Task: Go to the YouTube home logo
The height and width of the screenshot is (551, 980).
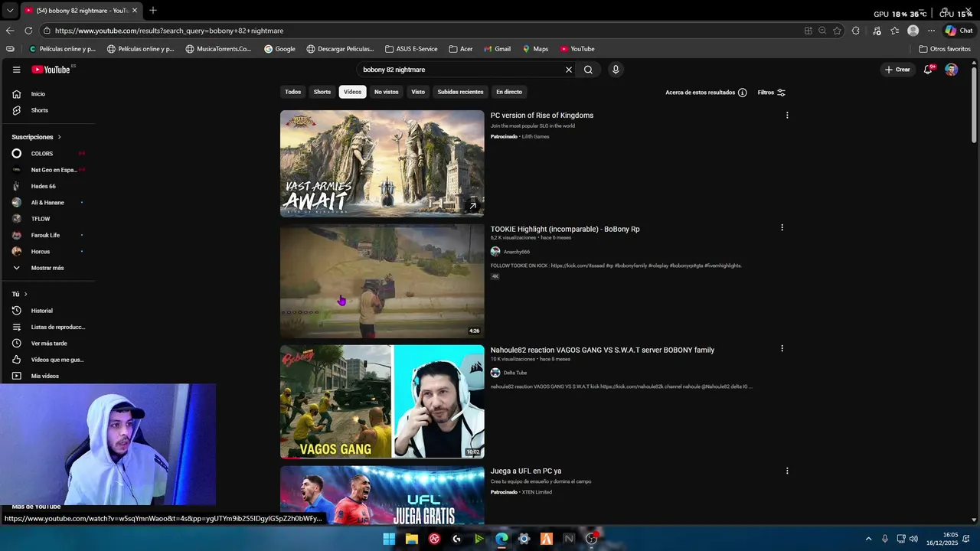Action: [51, 70]
